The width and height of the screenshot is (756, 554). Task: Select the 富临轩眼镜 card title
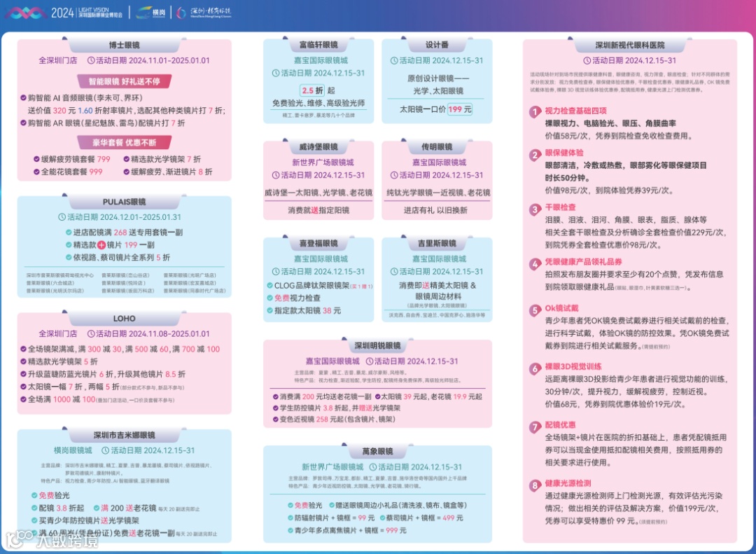tap(318, 44)
